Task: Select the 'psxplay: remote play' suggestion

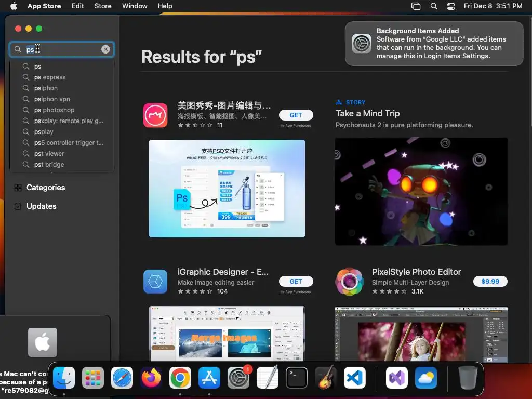Action: pos(62,121)
